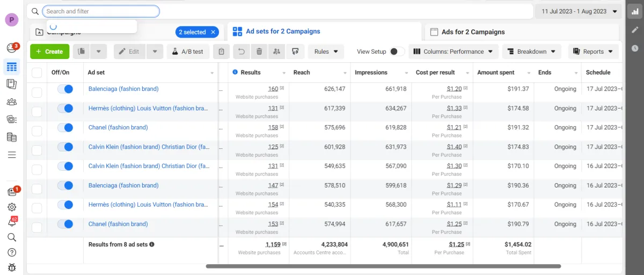The height and width of the screenshot is (275, 644).
Task: Sort by the Amount spent column header
Action: pyautogui.click(x=496, y=73)
